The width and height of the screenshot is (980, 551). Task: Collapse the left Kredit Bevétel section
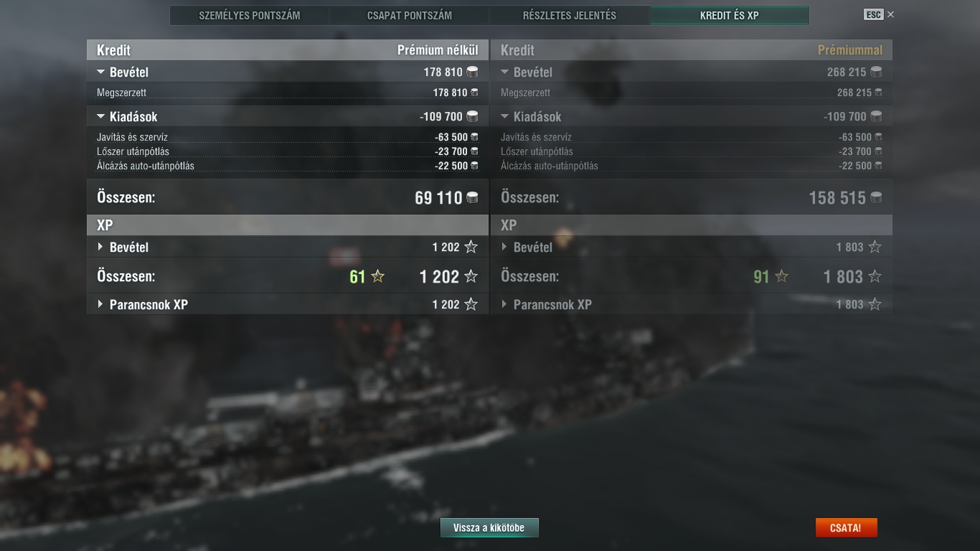tap(101, 72)
